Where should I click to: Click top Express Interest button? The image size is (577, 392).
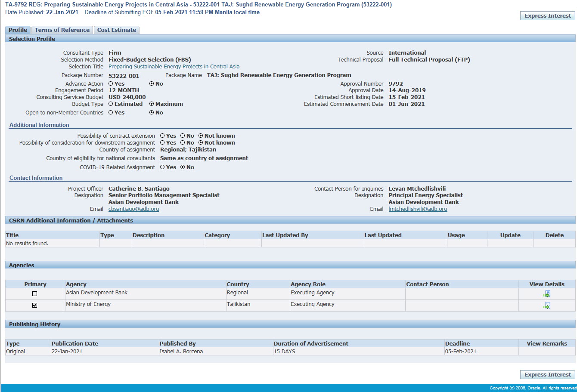pos(548,16)
